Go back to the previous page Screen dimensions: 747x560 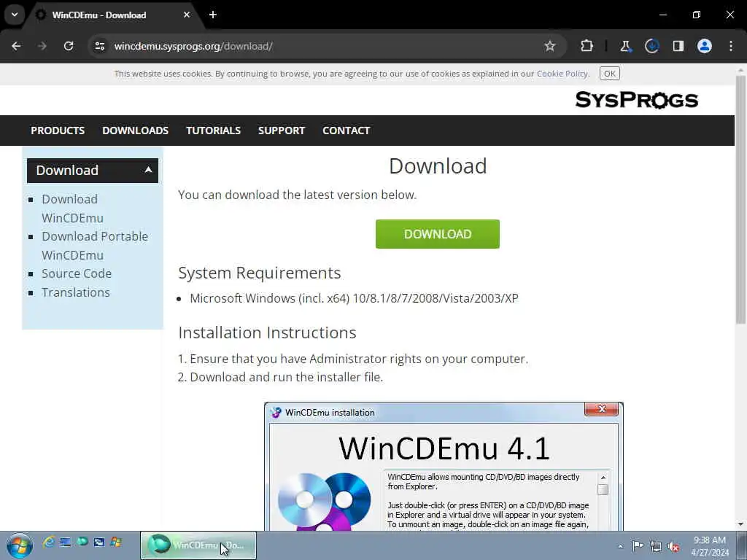[x=16, y=46]
